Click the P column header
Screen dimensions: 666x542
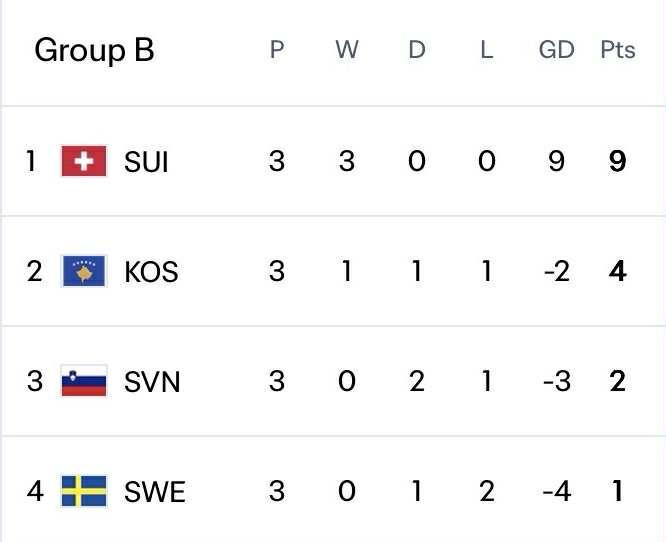coord(277,50)
